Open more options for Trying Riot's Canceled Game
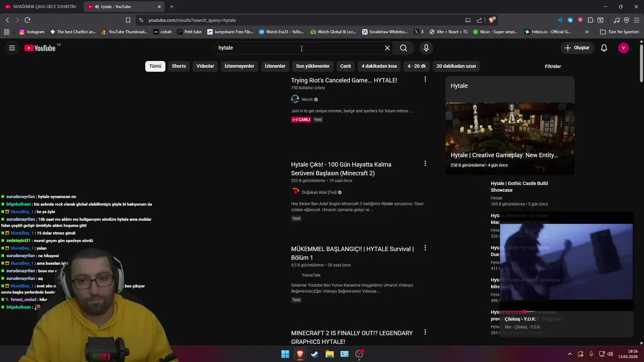 point(425,79)
